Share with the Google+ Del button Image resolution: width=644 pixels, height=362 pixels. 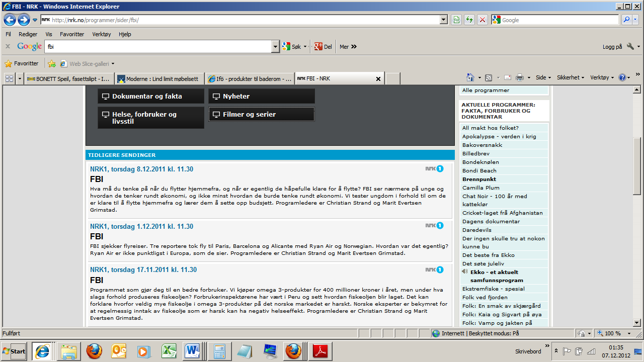[x=323, y=46]
